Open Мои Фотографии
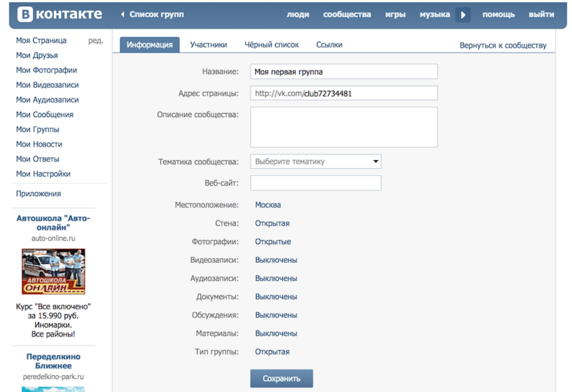The image size is (572, 392). point(46,70)
